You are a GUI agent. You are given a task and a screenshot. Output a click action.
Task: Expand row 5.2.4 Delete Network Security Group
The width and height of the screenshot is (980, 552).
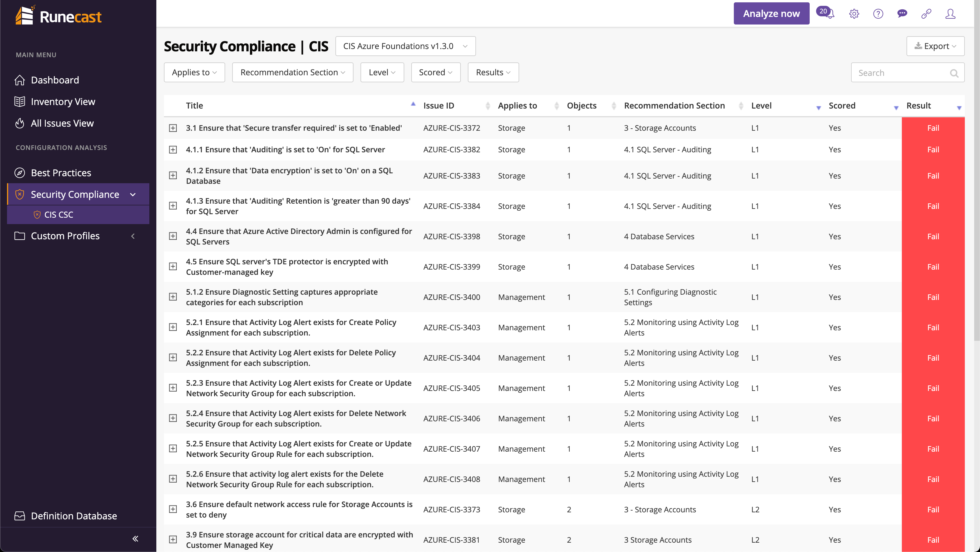click(173, 418)
